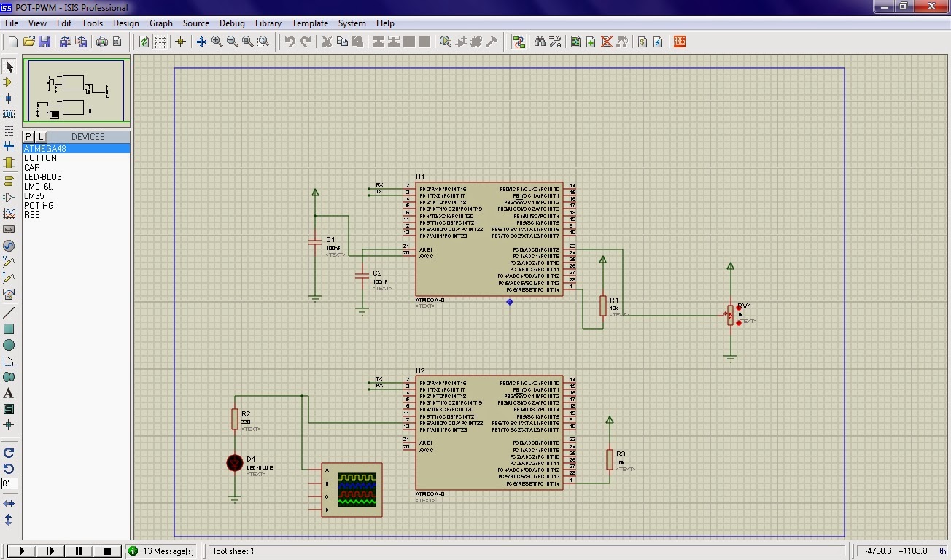This screenshot has height=560, width=951.
Task: Open the Debug menu
Action: point(232,23)
